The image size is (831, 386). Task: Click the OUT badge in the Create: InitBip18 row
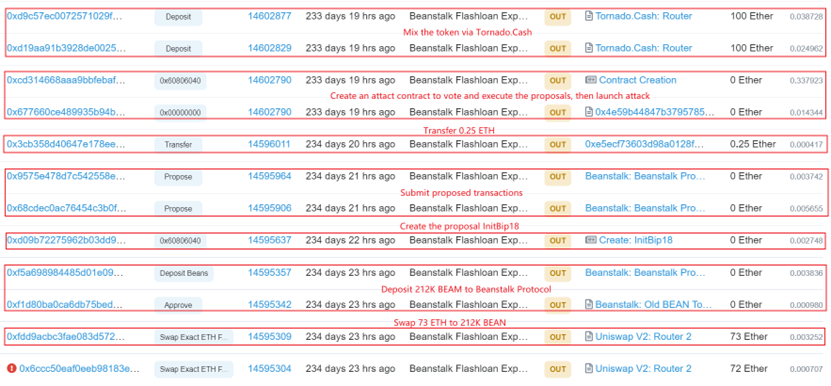click(x=558, y=241)
